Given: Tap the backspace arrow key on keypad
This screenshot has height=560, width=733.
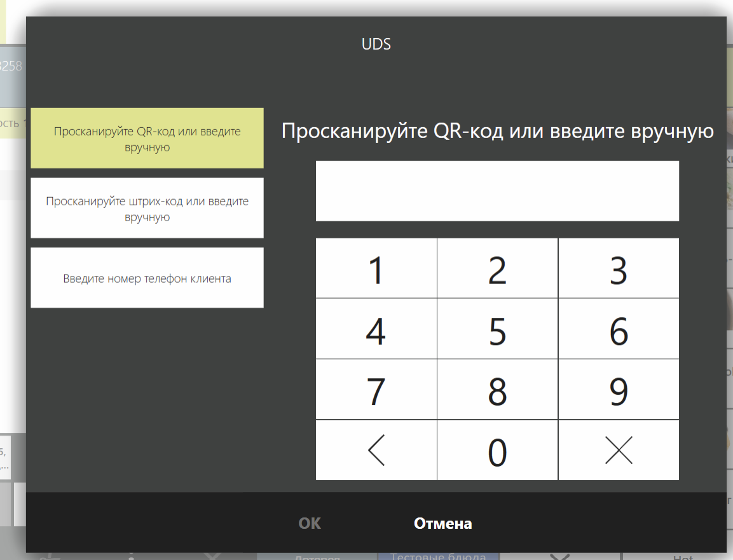Looking at the screenshot, I should click(x=376, y=450).
